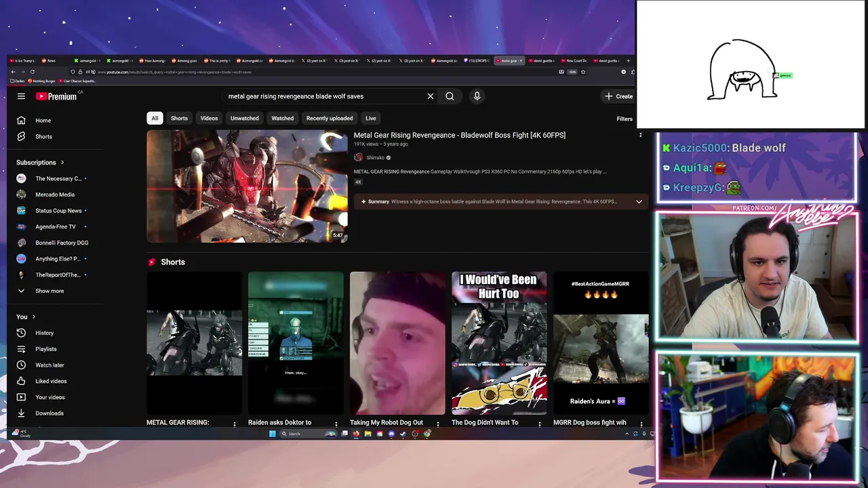Open the Taking My Robot Dog Out short
Screen dimensions: 868x488
pyautogui.click(x=397, y=343)
